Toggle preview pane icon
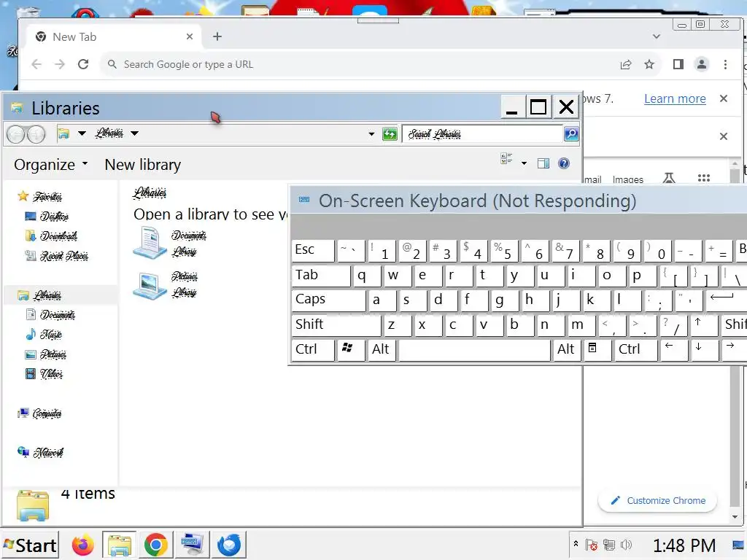The width and height of the screenshot is (747, 560). 543,163
